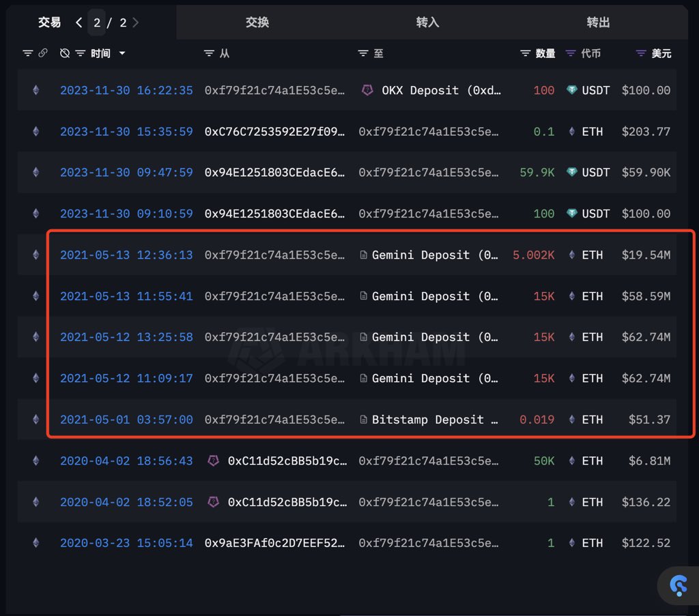Open the 代币 column filter

tap(570, 53)
